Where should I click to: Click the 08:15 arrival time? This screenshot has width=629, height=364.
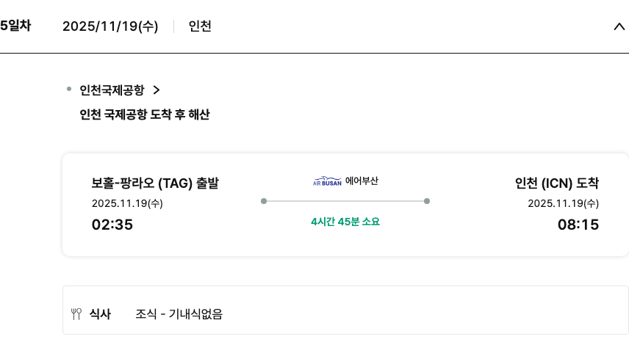coord(578,225)
